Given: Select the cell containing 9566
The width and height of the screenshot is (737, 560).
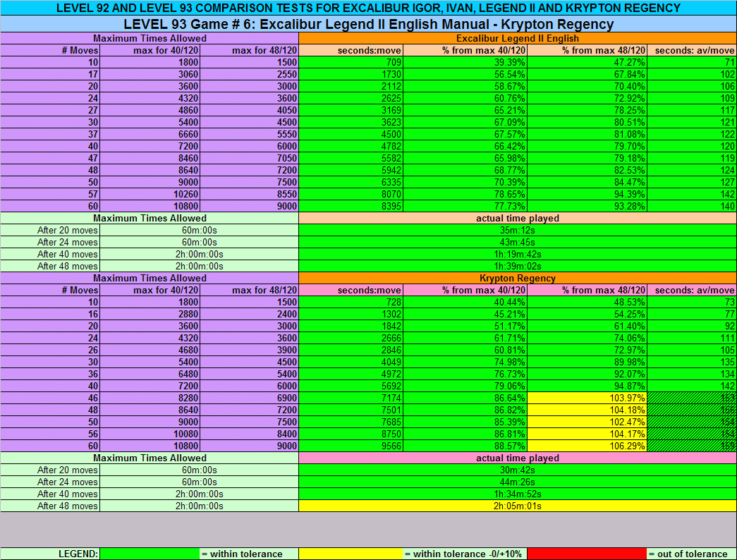Looking at the screenshot, I should (x=351, y=446).
